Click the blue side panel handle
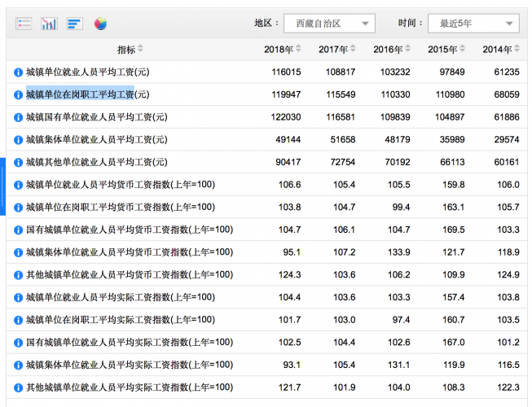Image resolution: width=532 pixels, height=407 pixels. coord(2,186)
